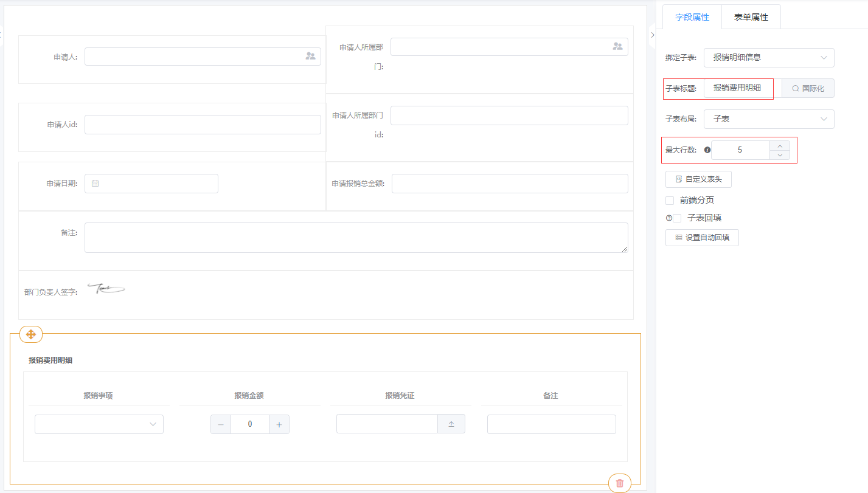Image resolution: width=868 pixels, height=493 pixels.
Task: Open the 绑定子表 dropdown
Action: pos(769,58)
